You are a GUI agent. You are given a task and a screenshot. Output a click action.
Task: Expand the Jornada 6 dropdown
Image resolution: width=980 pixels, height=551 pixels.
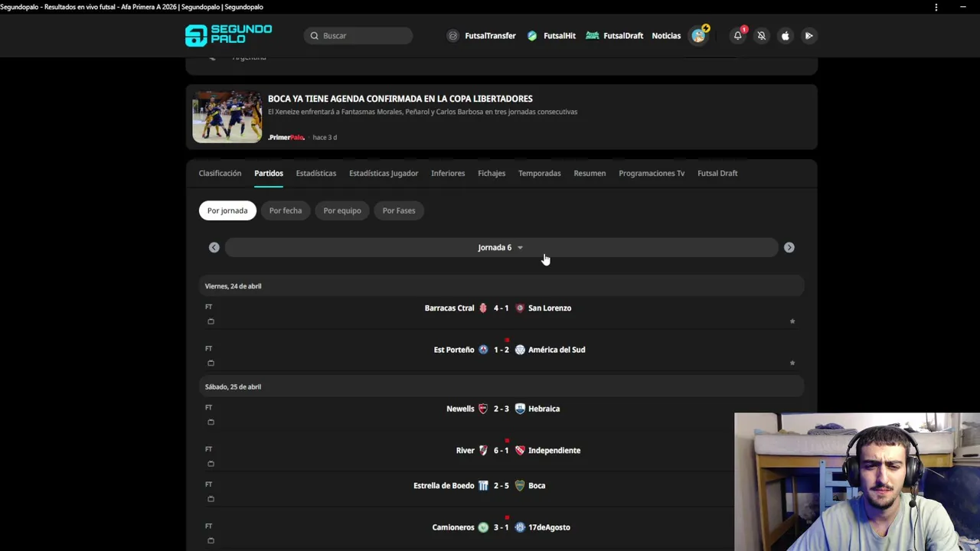pyautogui.click(x=501, y=247)
